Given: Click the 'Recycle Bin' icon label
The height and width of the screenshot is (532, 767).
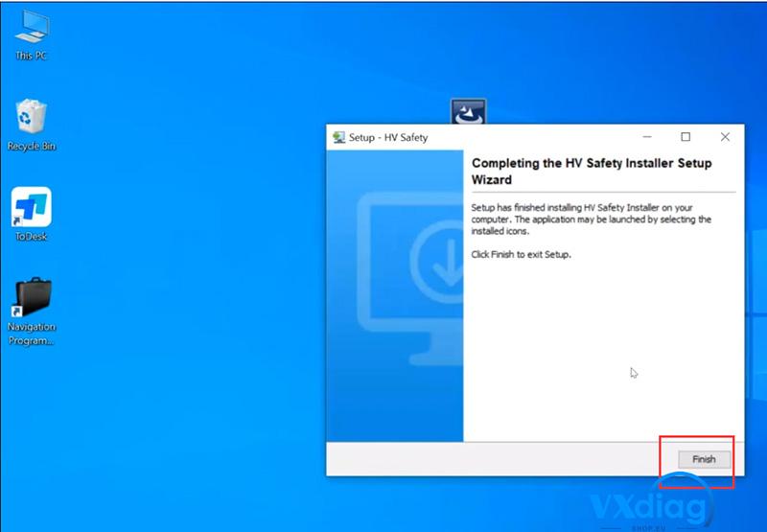Looking at the screenshot, I should pos(32,147).
